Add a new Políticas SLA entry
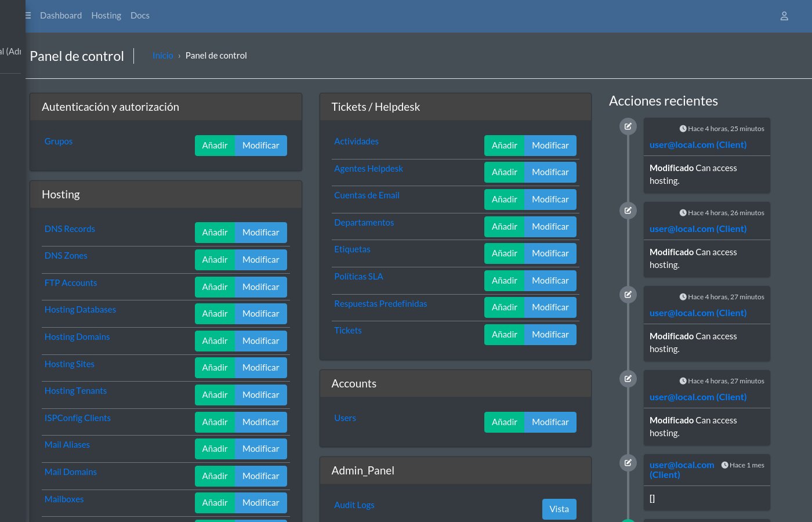Screen dimensions: 812x522 [504, 281]
